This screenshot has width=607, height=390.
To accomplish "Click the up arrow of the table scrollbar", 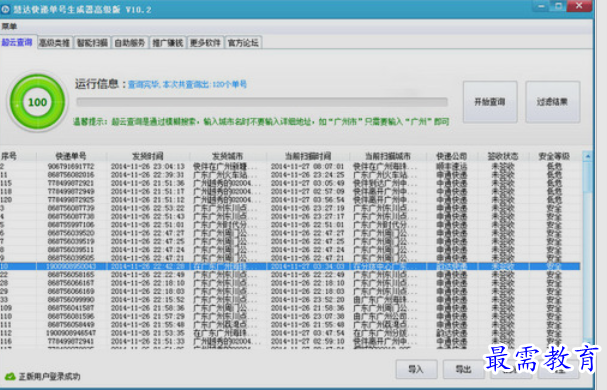I will (588, 156).
